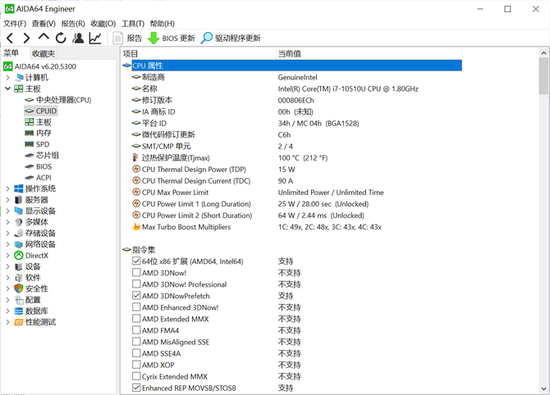Screen dimensions: 550x395
Task: Open the user profile toolbar icon
Action: point(78,38)
